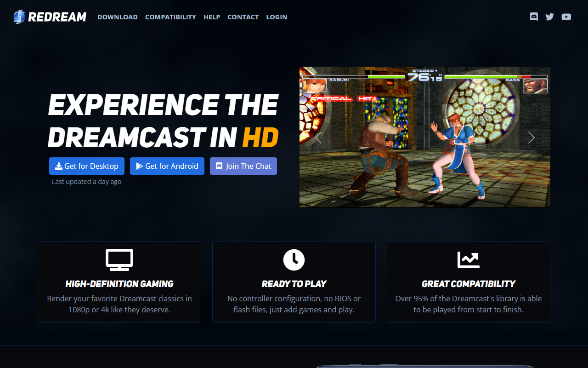Screen dimensions: 588x368
Task: Open the Help menu link
Action: pos(212,17)
